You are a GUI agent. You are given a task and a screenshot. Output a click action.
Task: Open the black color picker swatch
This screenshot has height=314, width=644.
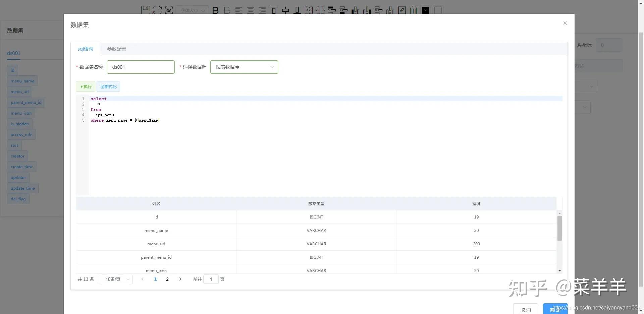tap(426, 10)
